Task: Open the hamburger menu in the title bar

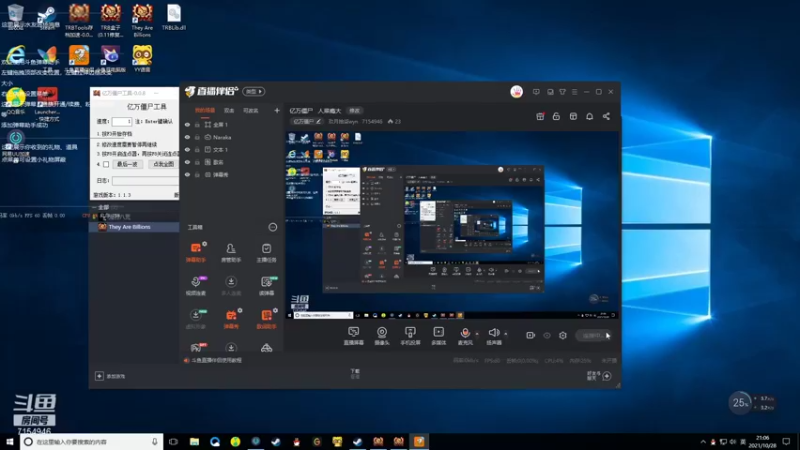Action: click(x=574, y=92)
